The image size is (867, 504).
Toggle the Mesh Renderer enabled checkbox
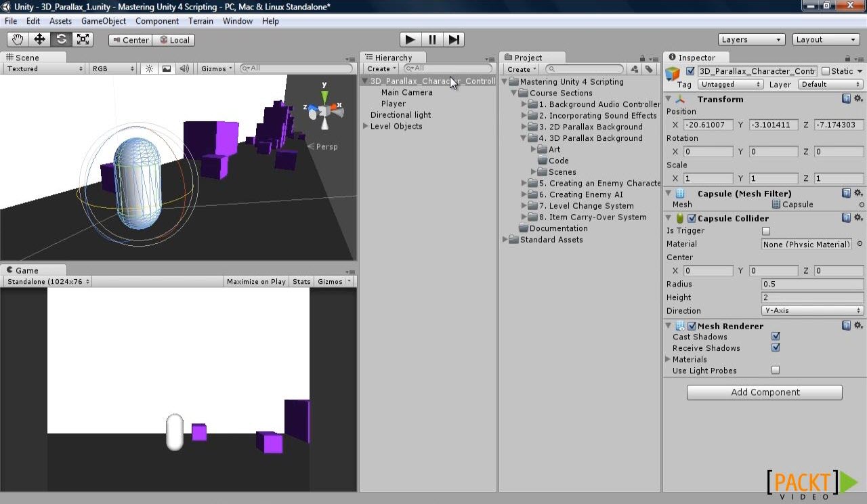(692, 326)
